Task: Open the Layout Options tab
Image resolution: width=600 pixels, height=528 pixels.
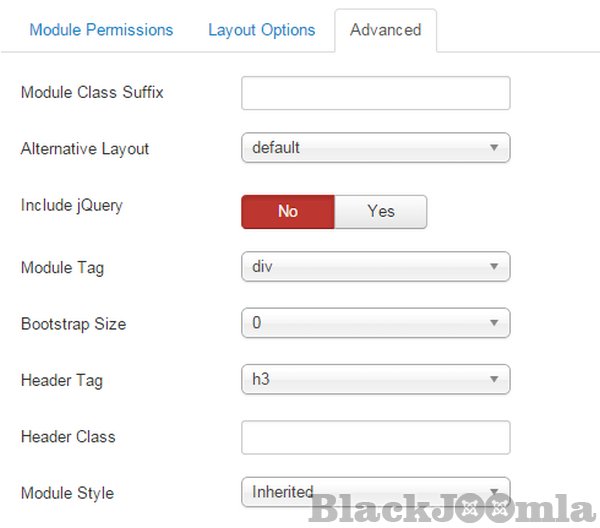Action: [x=261, y=30]
